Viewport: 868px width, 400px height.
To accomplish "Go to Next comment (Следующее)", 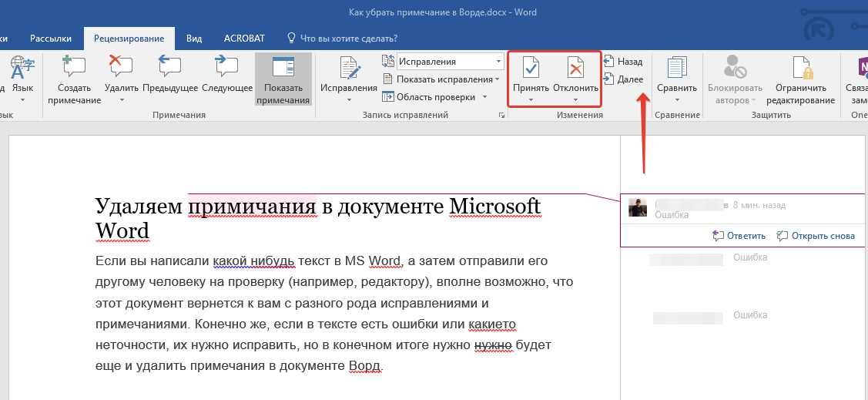I will pyautogui.click(x=227, y=68).
